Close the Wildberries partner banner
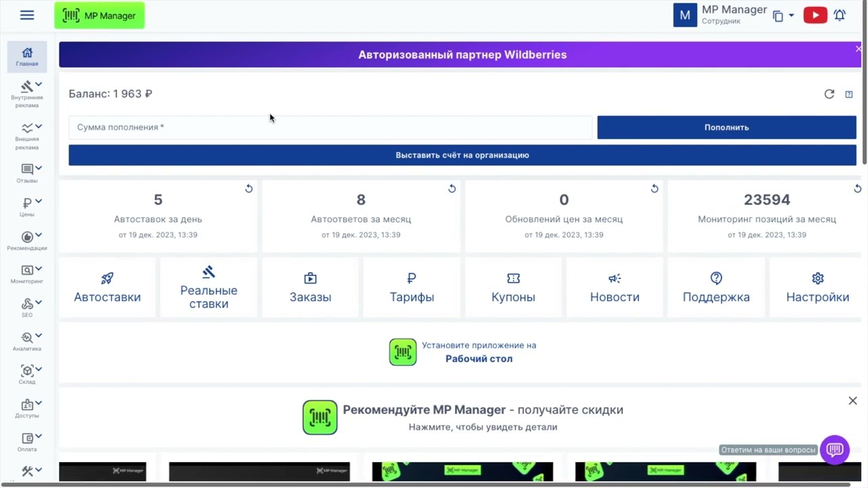Viewport: 868px width, 488px height. click(x=859, y=49)
